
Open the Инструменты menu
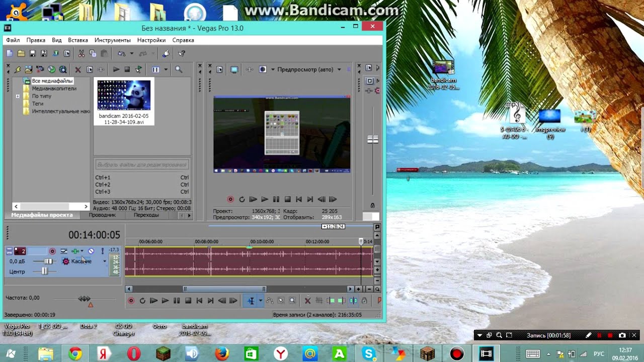click(x=113, y=40)
